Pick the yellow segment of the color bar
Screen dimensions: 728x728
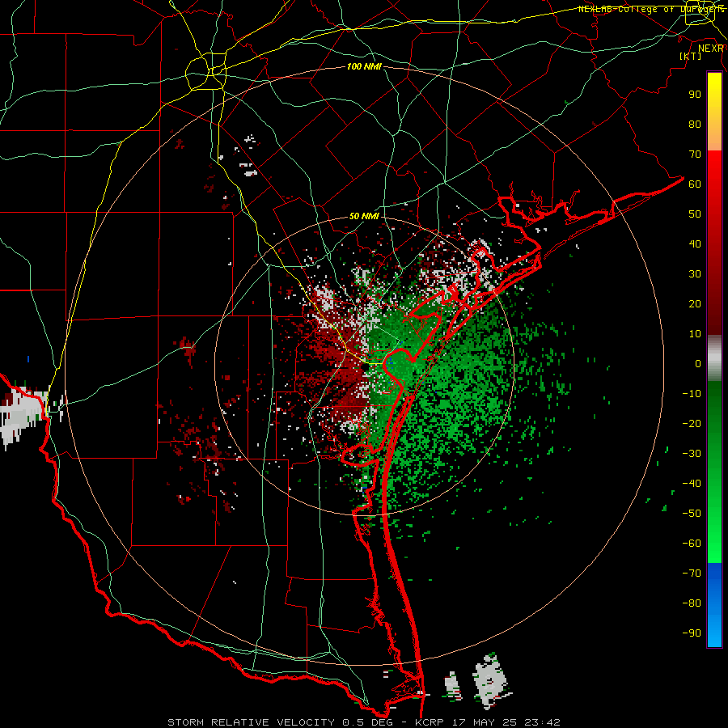(714, 112)
